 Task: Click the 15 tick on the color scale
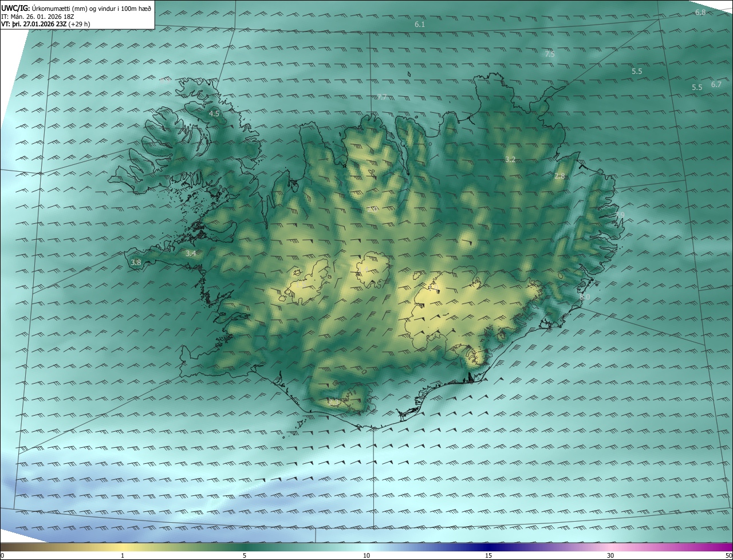click(488, 556)
